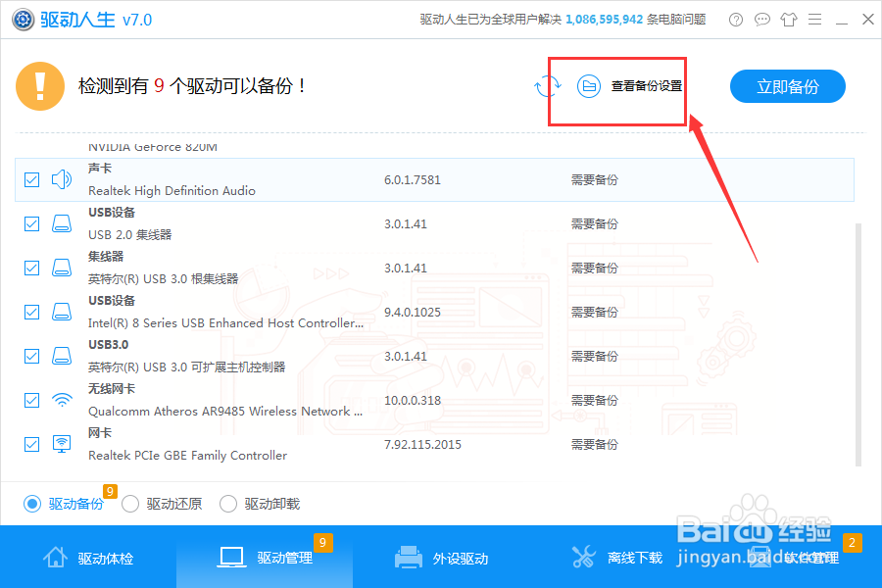This screenshot has height=588, width=882.
Task: Click the 1,086,595,942 counter text
Action: click(604, 20)
